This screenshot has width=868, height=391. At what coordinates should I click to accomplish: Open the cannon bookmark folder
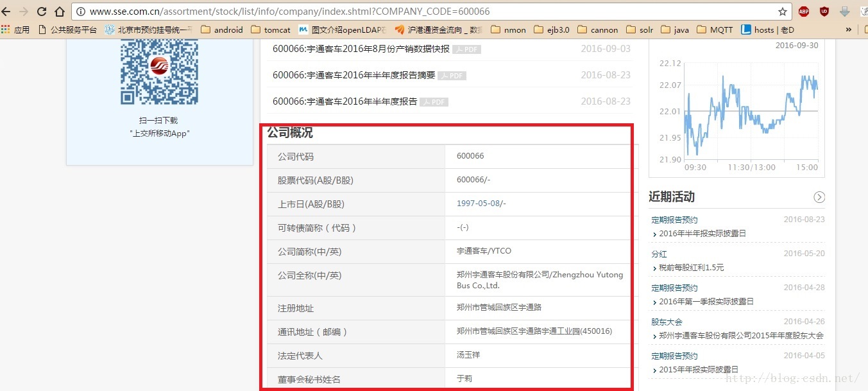tap(598, 30)
